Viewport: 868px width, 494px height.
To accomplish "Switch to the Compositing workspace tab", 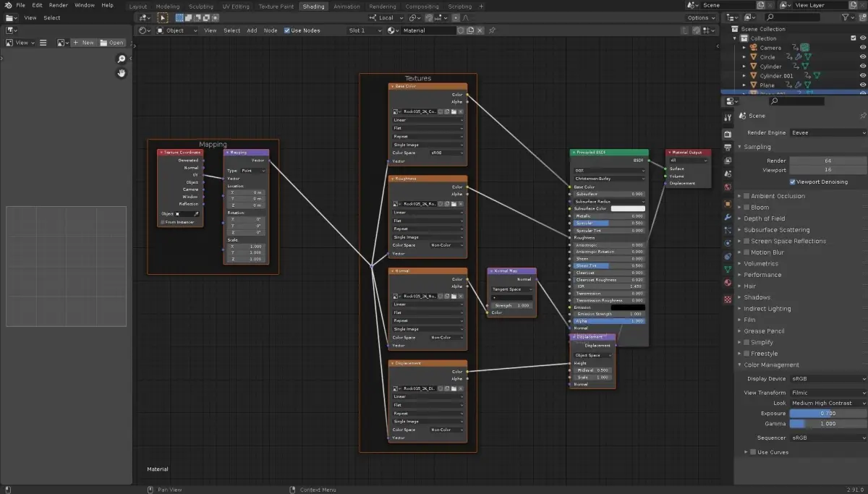I will pyautogui.click(x=422, y=7).
